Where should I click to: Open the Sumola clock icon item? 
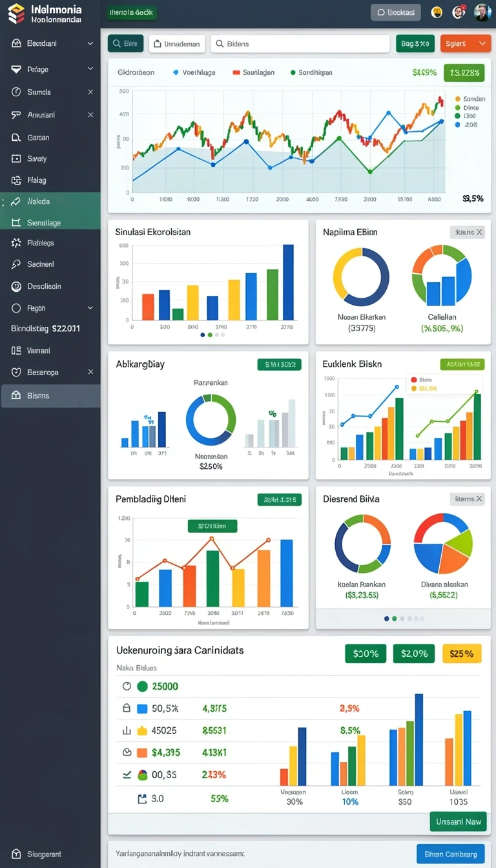[16, 92]
